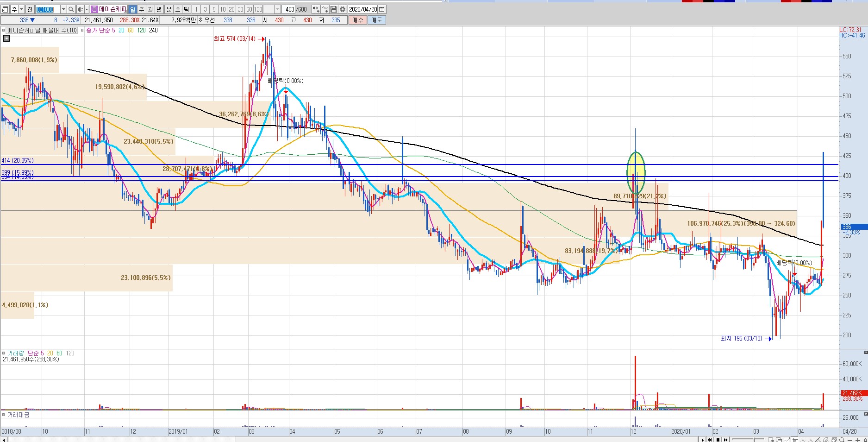Click the 60-period MA label
The width and height of the screenshot is (868, 442).
(x=131, y=31)
